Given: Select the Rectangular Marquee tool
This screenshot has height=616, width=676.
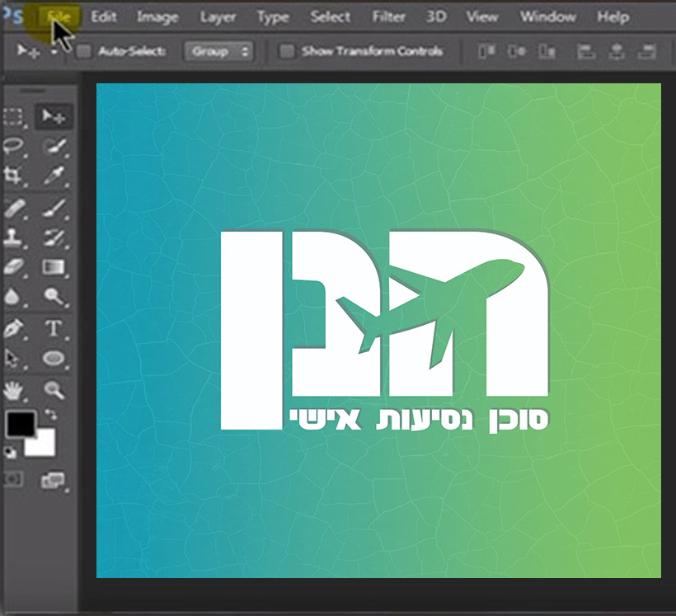Looking at the screenshot, I should tap(14, 117).
